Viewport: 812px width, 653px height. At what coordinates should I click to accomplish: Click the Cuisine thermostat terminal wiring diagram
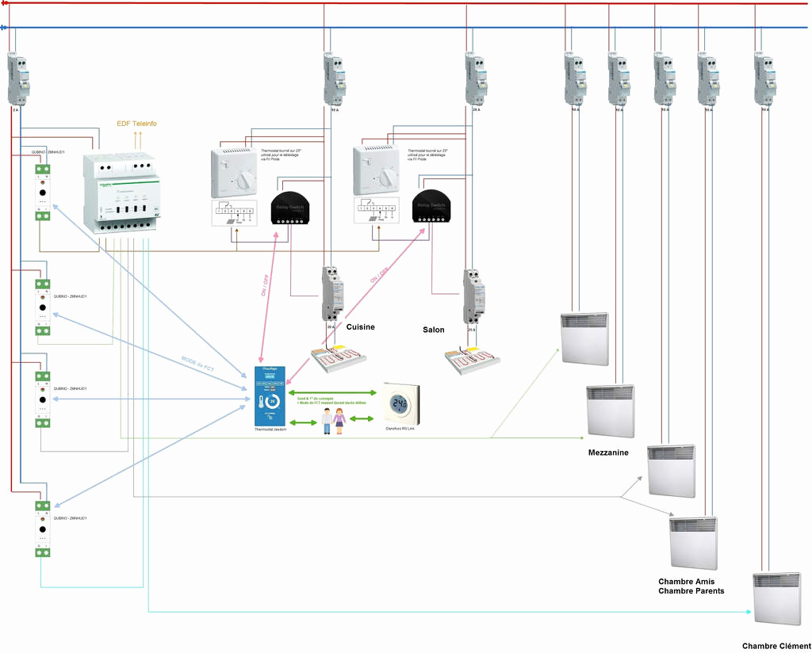(x=234, y=212)
